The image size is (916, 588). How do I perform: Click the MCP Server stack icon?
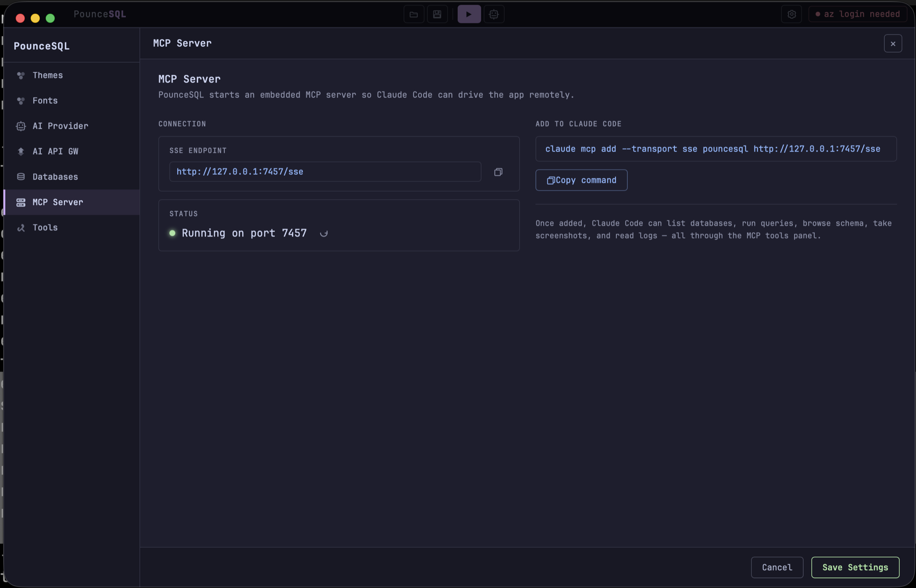click(21, 202)
